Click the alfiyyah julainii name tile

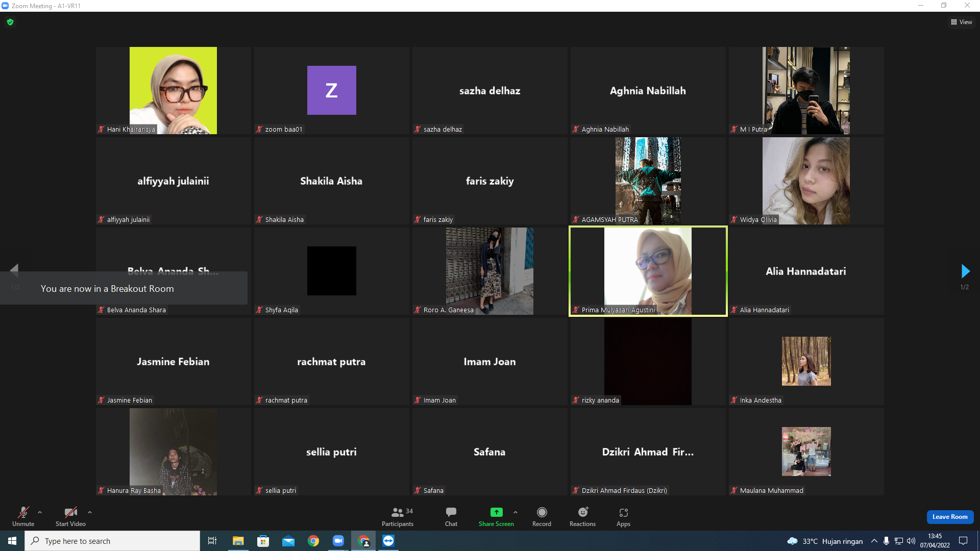(x=173, y=181)
